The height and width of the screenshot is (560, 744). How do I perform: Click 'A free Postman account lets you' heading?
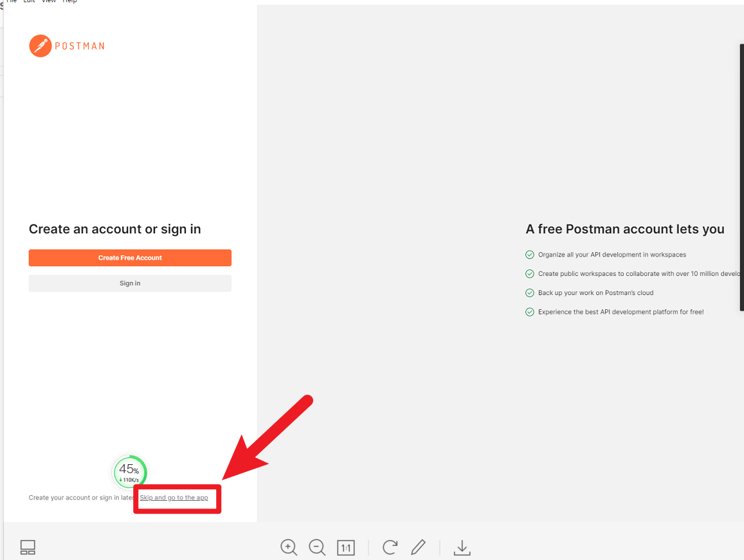(x=625, y=230)
